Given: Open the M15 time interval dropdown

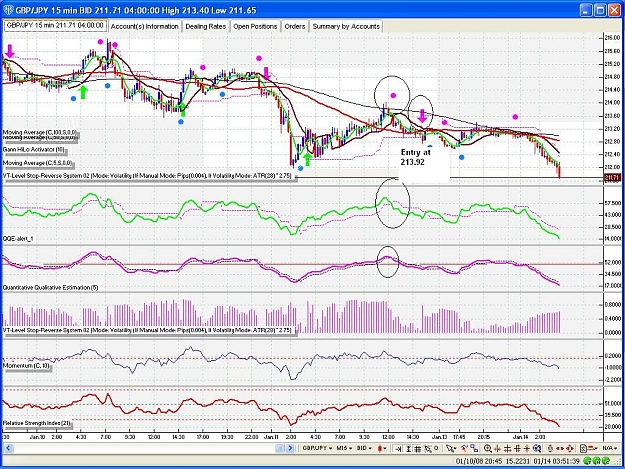Looking at the screenshot, I should coord(345,448).
